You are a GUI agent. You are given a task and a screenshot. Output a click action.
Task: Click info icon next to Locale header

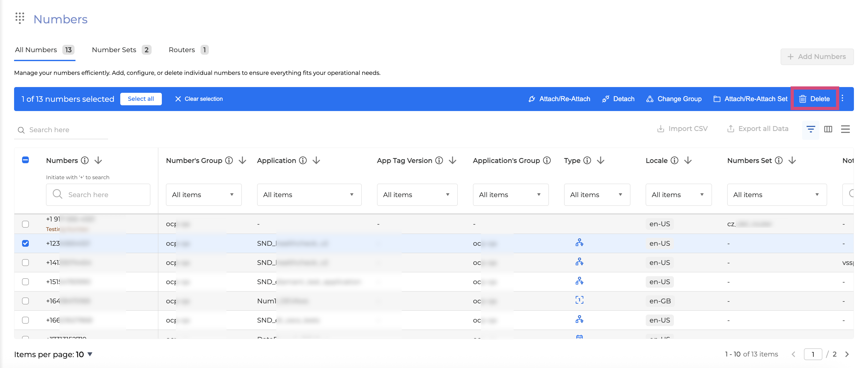674,160
